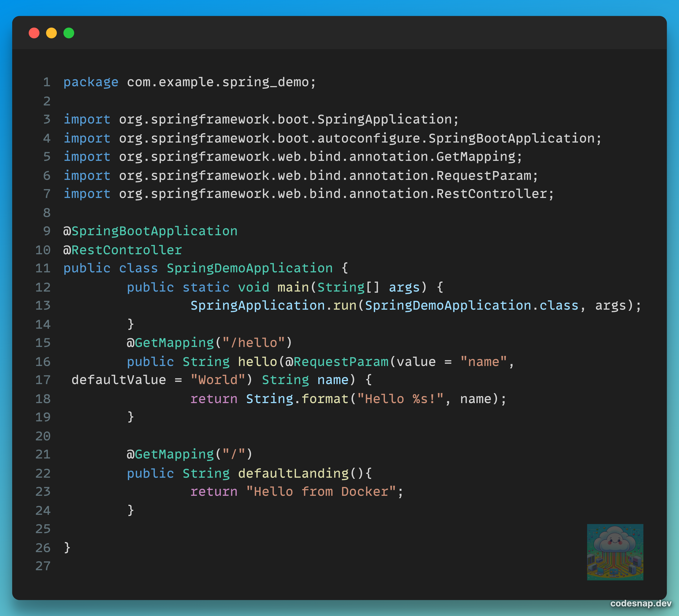Click the yellow minimize circle
The image size is (679, 616).
click(51, 33)
